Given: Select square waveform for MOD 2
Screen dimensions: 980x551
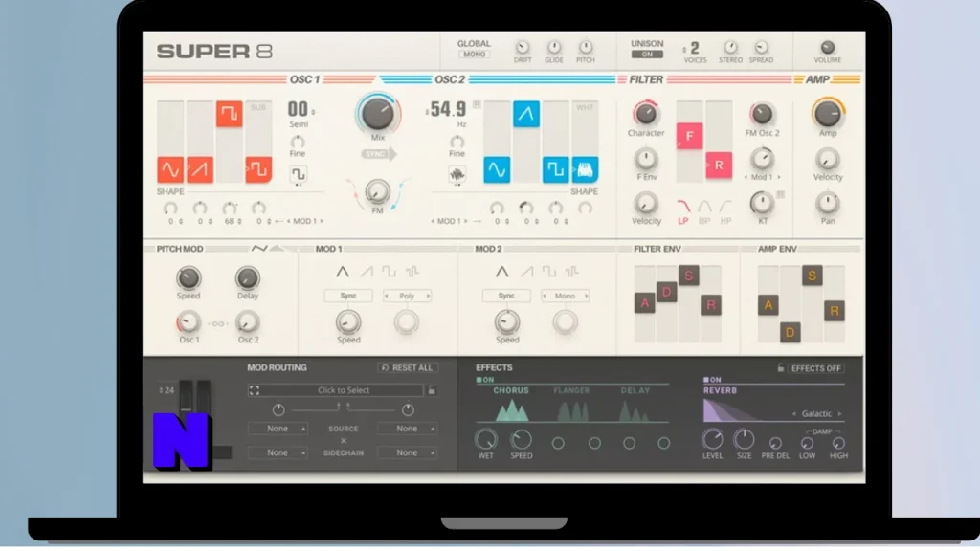Looking at the screenshot, I should point(548,272).
